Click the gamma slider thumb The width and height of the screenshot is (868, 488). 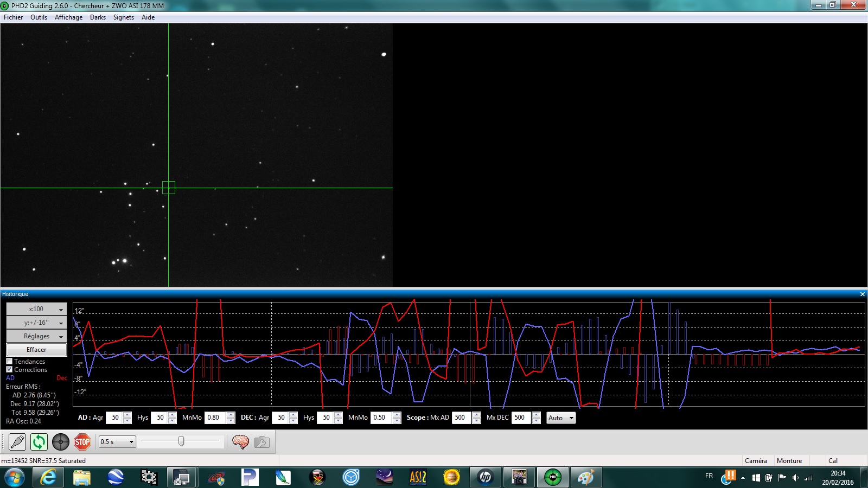[x=181, y=441]
